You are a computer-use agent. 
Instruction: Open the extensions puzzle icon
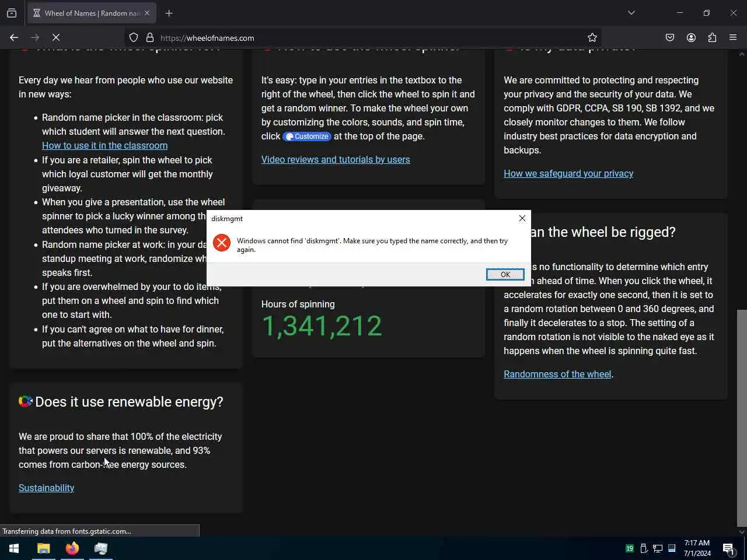pyautogui.click(x=712, y=37)
